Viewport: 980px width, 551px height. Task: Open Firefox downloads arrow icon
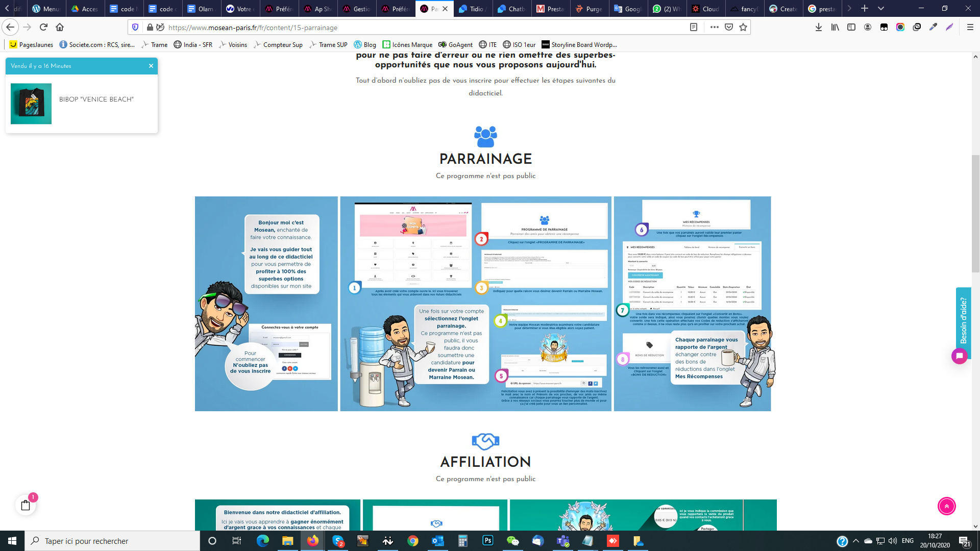click(x=818, y=27)
